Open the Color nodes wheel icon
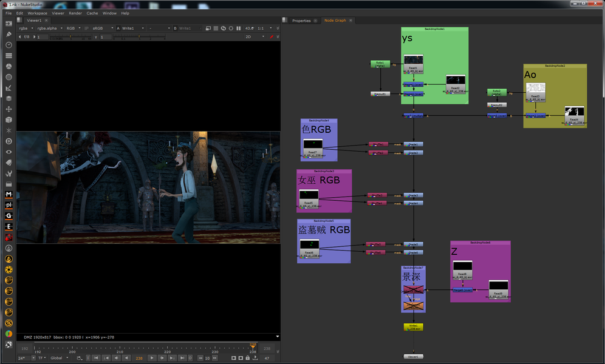 9,66
